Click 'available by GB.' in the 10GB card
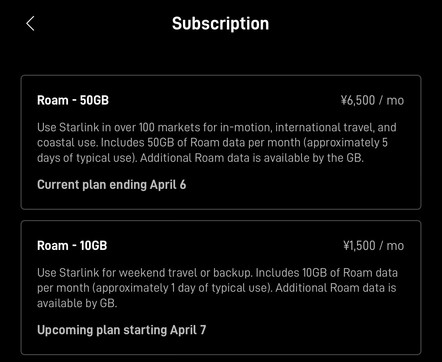 click(x=77, y=303)
